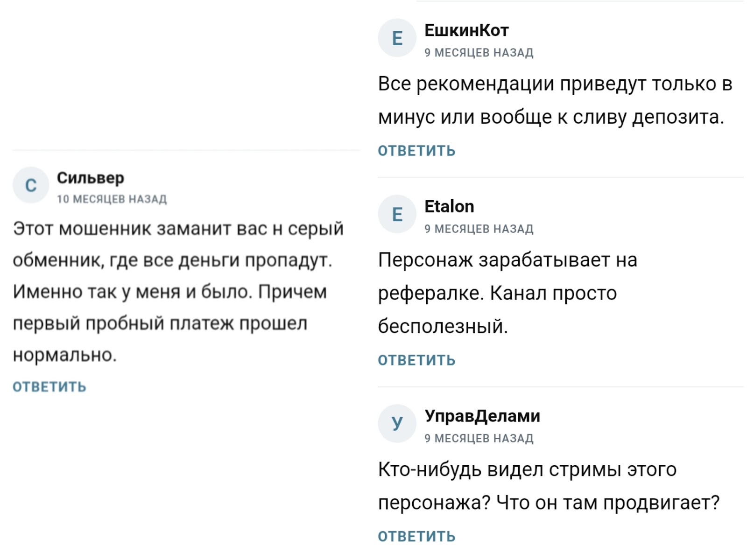Hit ОТВЕТИТЬ below УправДелами's question
The width and height of the screenshot is (747, 560).
(x=416, y=537)
